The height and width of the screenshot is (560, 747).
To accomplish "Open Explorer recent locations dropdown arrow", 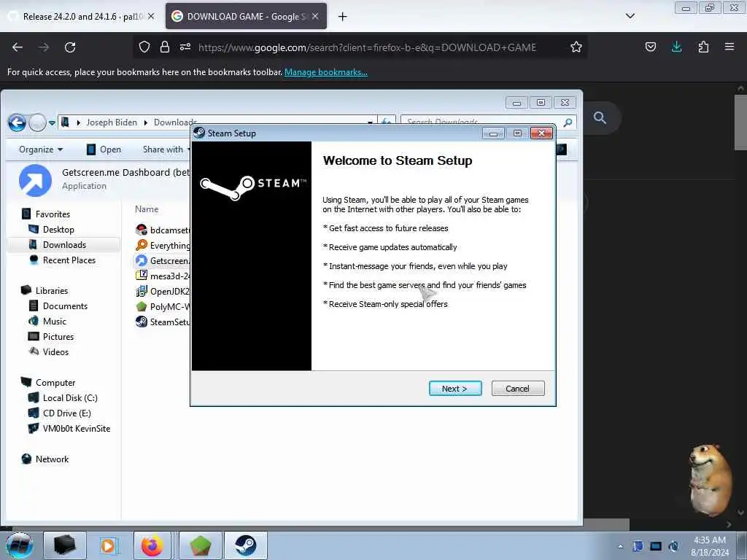I will [52, 122].
